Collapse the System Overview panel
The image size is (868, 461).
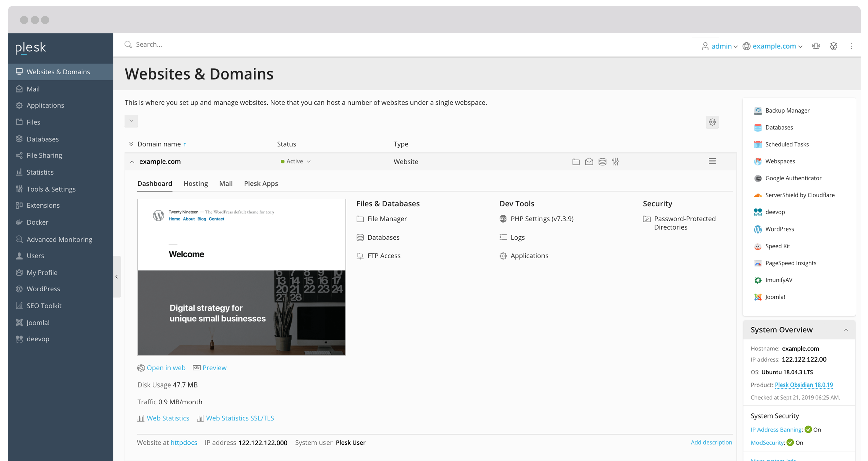click(x=845, y=330)
